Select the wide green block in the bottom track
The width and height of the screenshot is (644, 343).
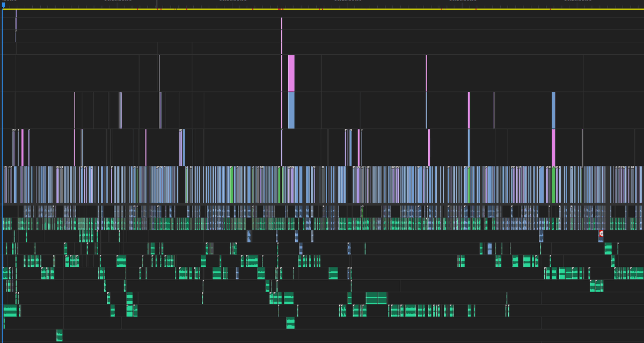coord(376,298)
